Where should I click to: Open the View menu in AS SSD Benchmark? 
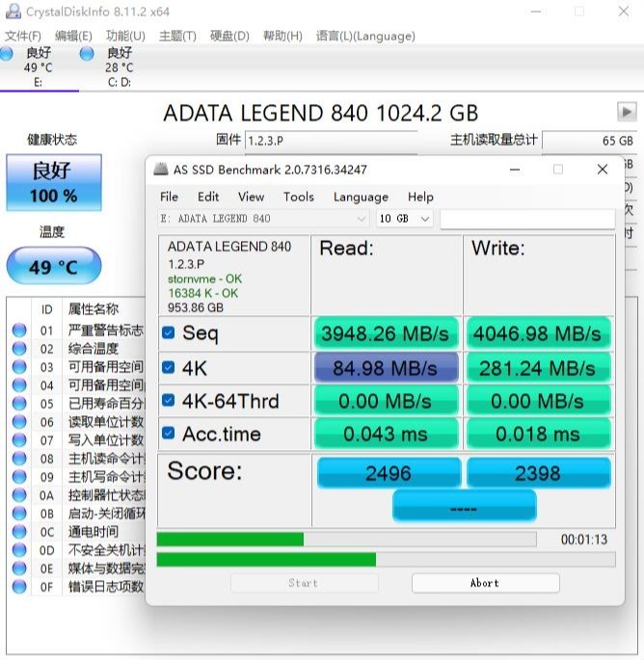(251, 197)
